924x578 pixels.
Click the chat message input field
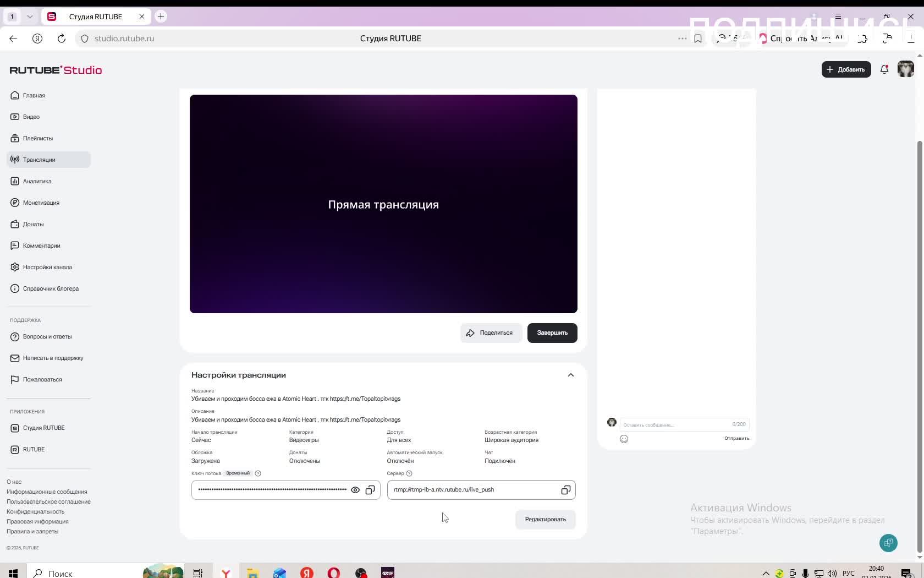point(684,424)
